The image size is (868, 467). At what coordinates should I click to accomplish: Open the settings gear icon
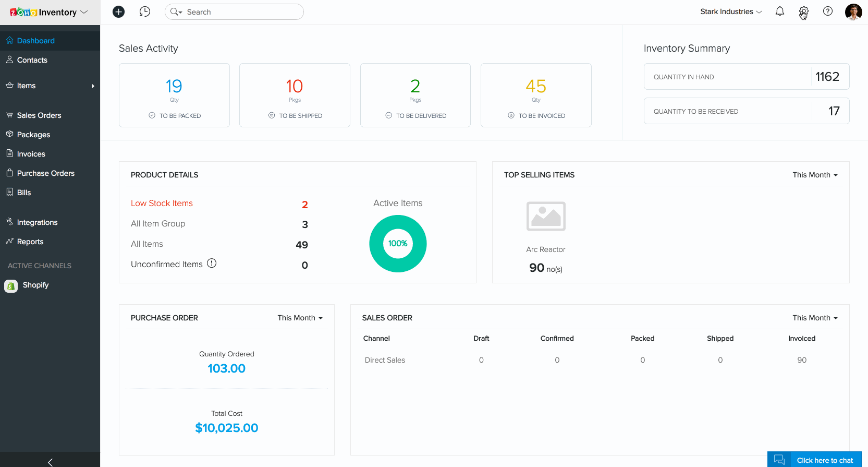point(803,11)
